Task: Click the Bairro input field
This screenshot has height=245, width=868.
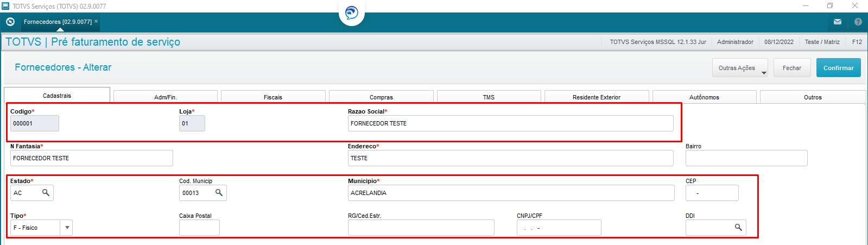Action: [746, 158]
